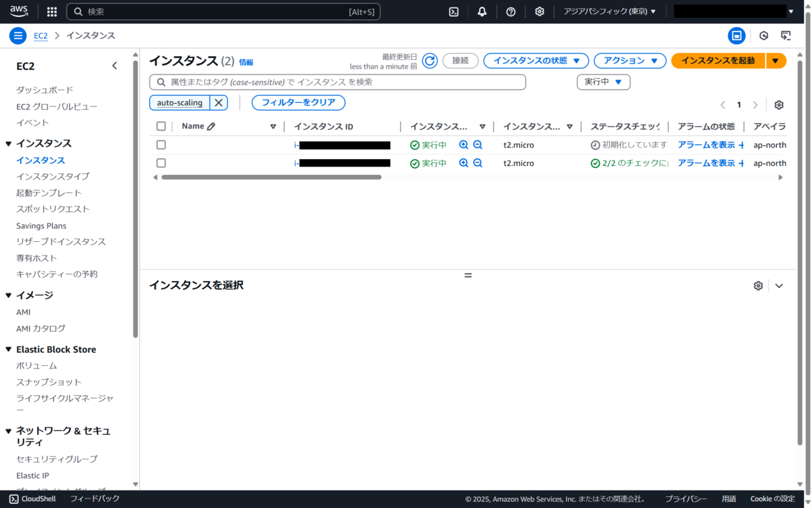Click the auto-scaling filter tag
Viewport: 812px width, 508px height.
click(179, 103)
